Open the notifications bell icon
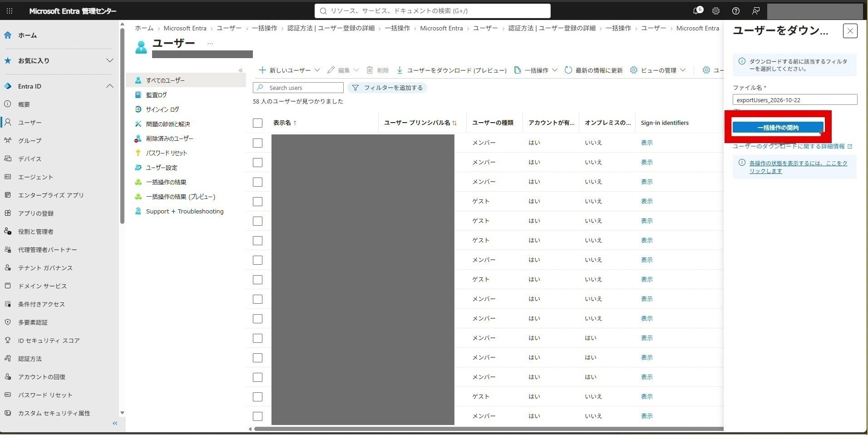Image resolution: width=868 pixels, height=435 pixels. tap(697, 11)
